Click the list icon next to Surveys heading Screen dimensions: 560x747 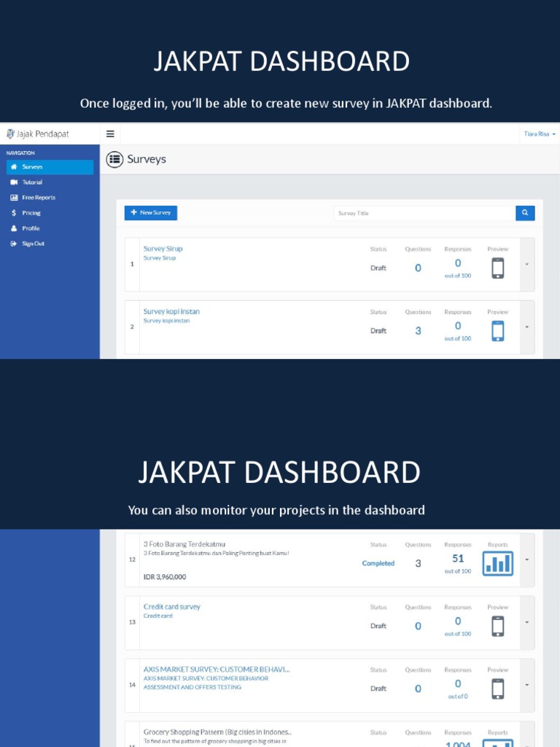[114, 160]
